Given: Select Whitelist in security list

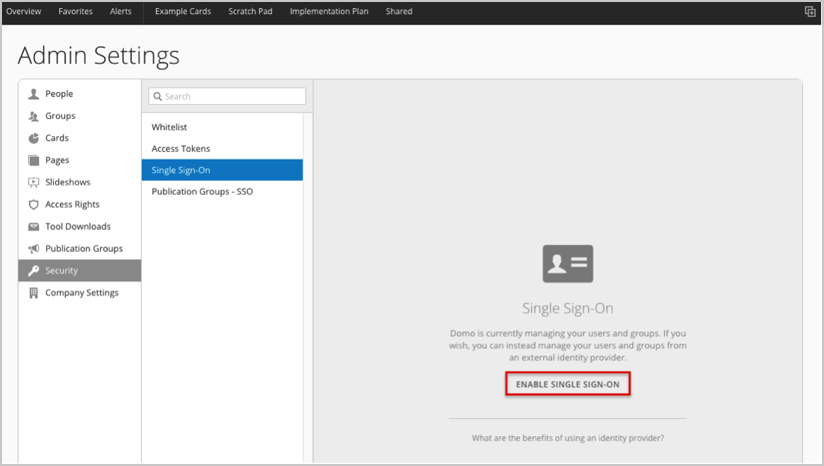Looking at the screenshot, I should [x=169, y=127].
